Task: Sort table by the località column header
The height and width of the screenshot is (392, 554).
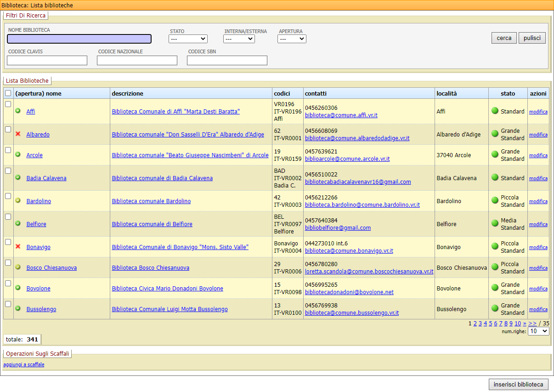Action: 447,93
